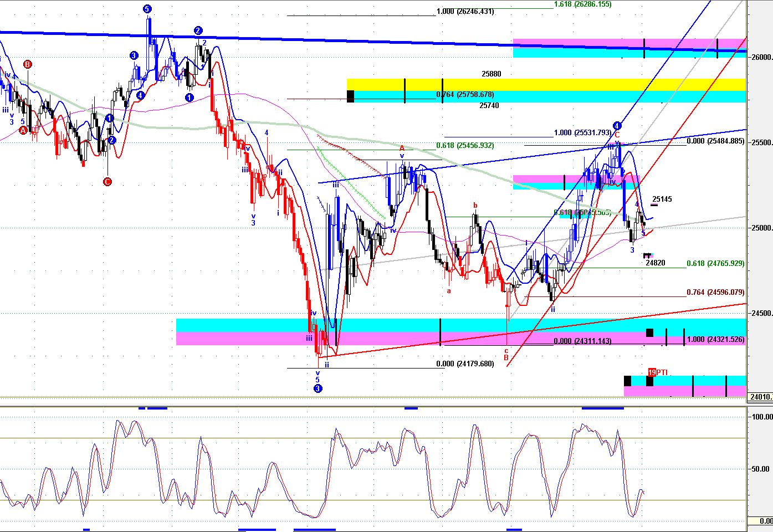Click the green 0.618 (25456.932) level label
Image resolution: width=773 pixels, height=532 pixels.
(465, 146)
